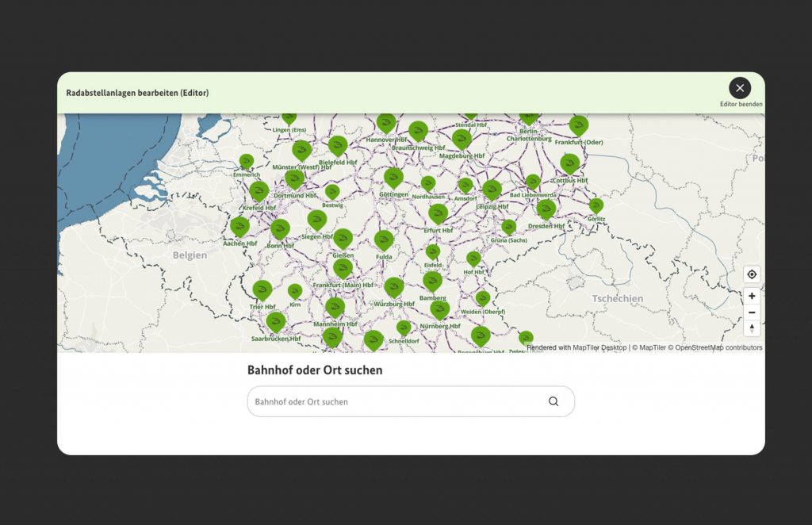812x525 pixels.
Task: Select the Würzburg Hbf marker
Action: pos(394,287)
